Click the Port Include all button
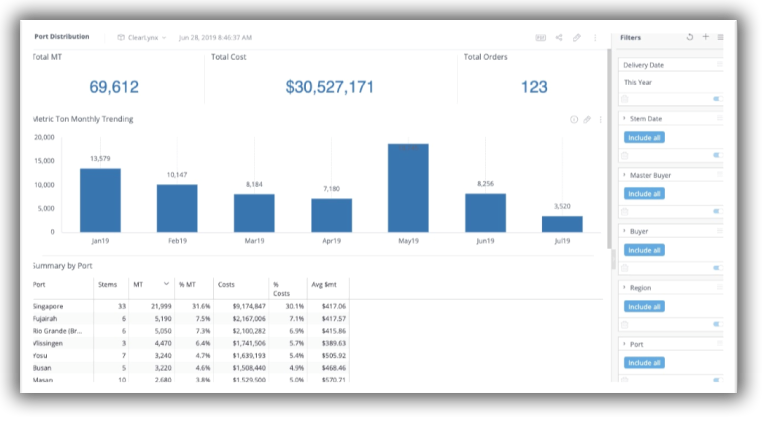The image size is (768, 425). click(644, 363)
